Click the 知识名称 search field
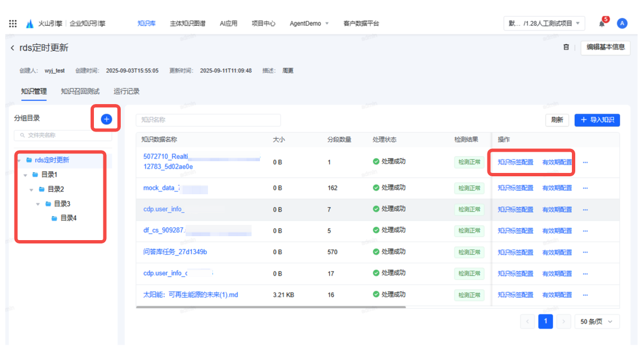This screenshot has height=361, width=644. pos(208,120)
